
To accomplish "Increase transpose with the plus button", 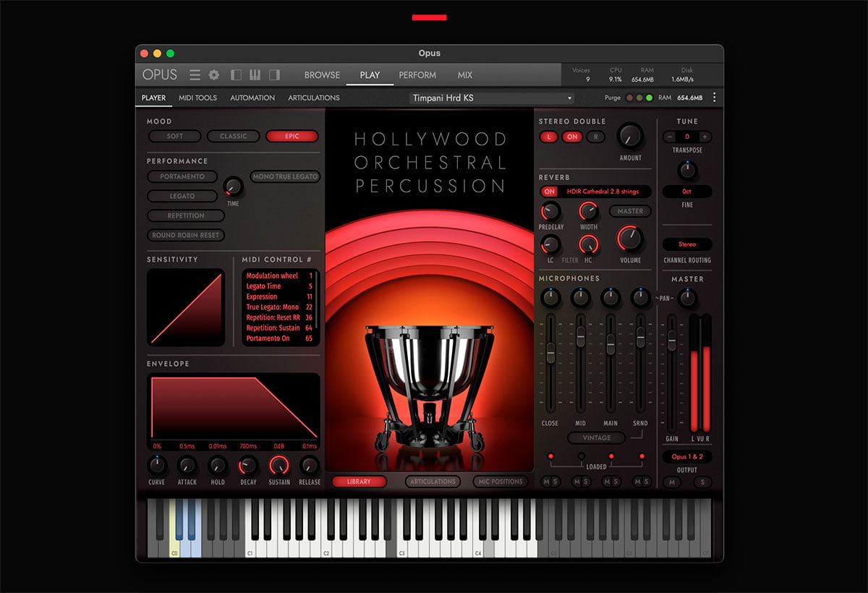I will click(705, 137).
